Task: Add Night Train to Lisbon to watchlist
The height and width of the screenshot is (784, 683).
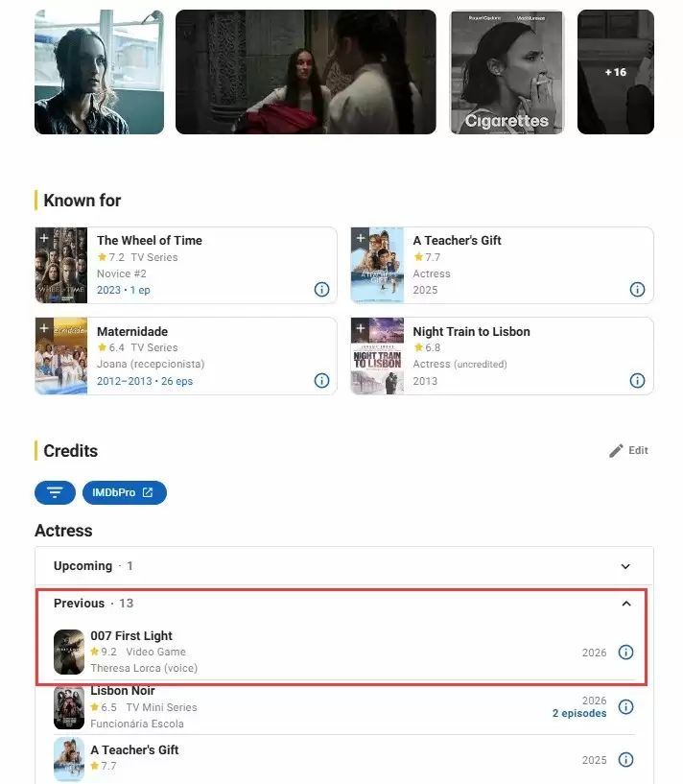Action: coord(360,328)
